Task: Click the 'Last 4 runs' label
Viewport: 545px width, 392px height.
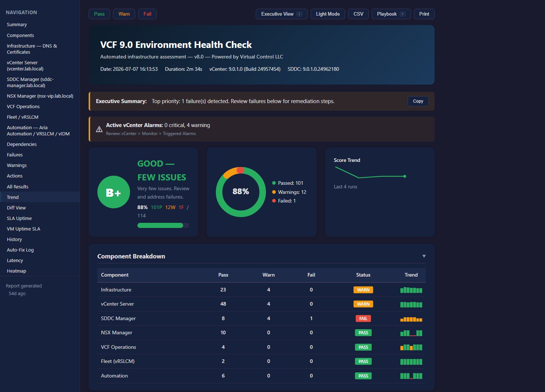Action: tap(346, 187)
